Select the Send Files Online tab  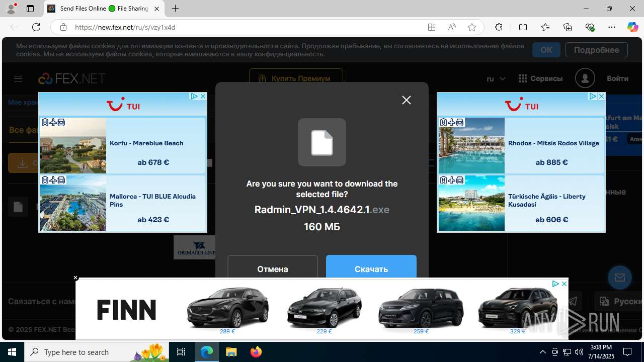pyautogui.click(x=104, y=9)
